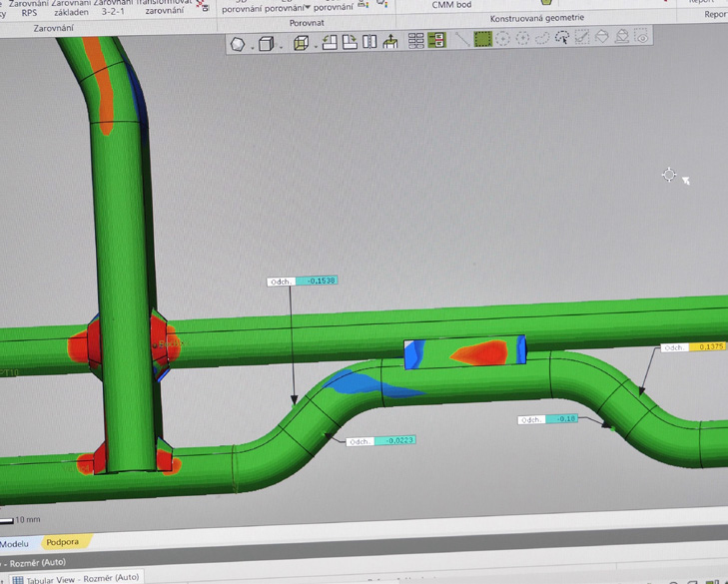
Task: Expand dropdown arrow next to box view icon
Action: click(x=281, y=46)
